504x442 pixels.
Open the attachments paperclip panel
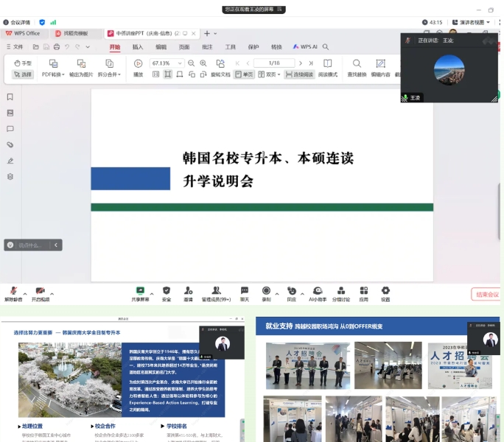(x=10, y=144)
